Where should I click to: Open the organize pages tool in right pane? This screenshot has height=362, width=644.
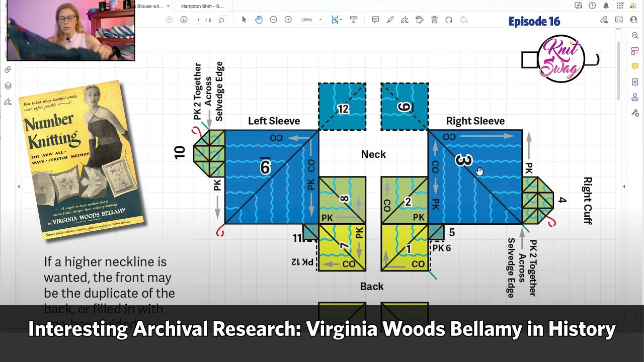tap(635, 51)
